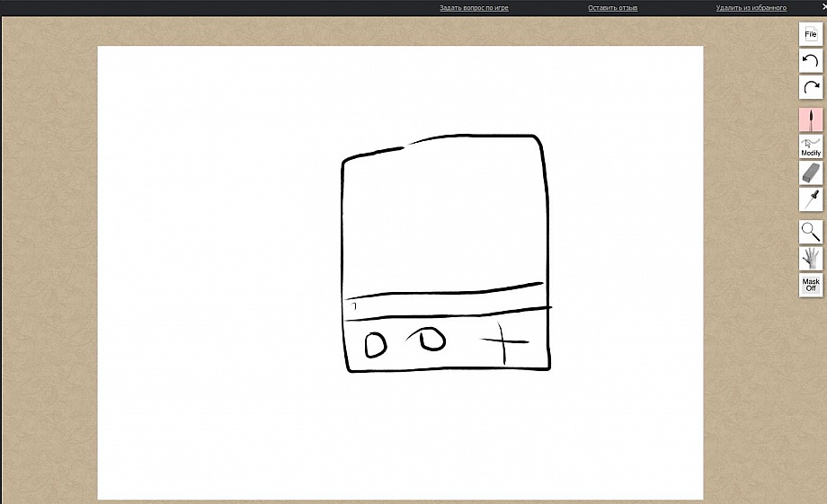The height and width of the screenshot is (504, 827).
Task: Undo the last stroke
Action: click(x=811, y=60)
